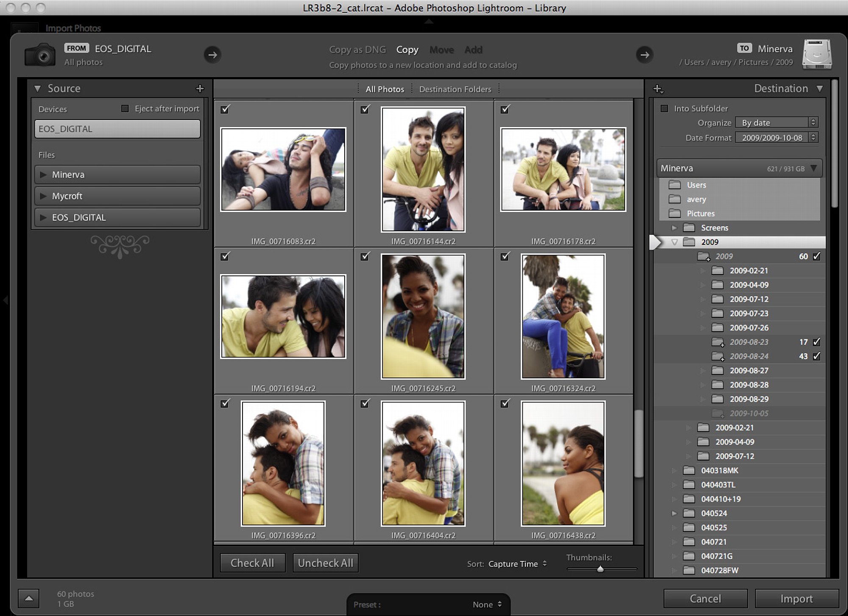
Task: Uncheck photo IMG_00716245.cr2
Action: (365, 256)
